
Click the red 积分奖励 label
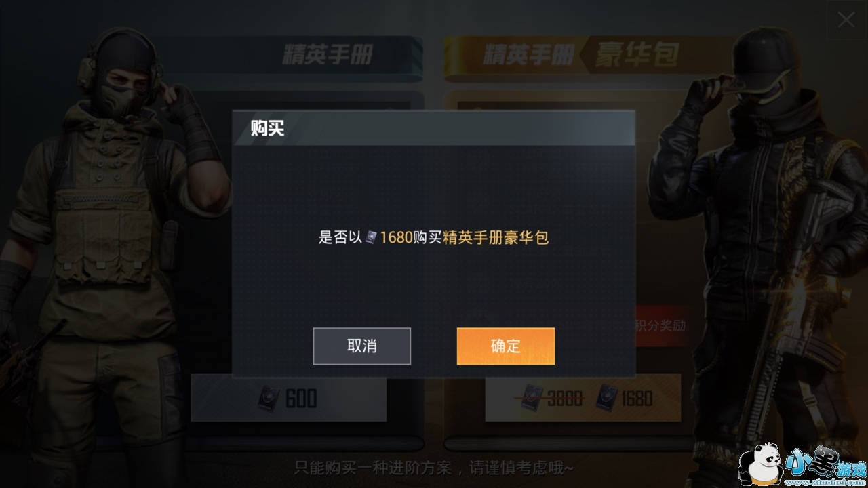pyautogui.click(x=659, y=325)
